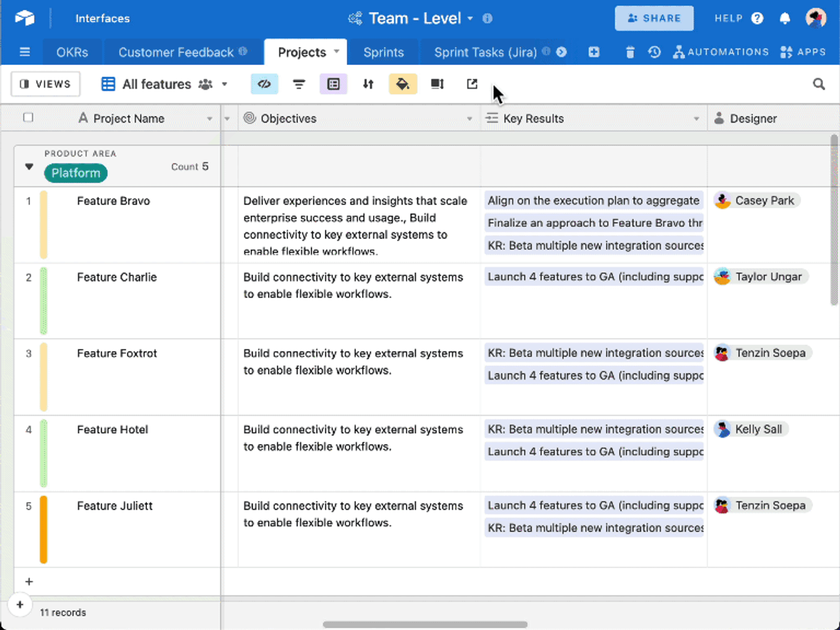The height and width of the screenshot is (630, 840).
Task: Click Feature Charlie's green color bar
Action: click(44, 301)
